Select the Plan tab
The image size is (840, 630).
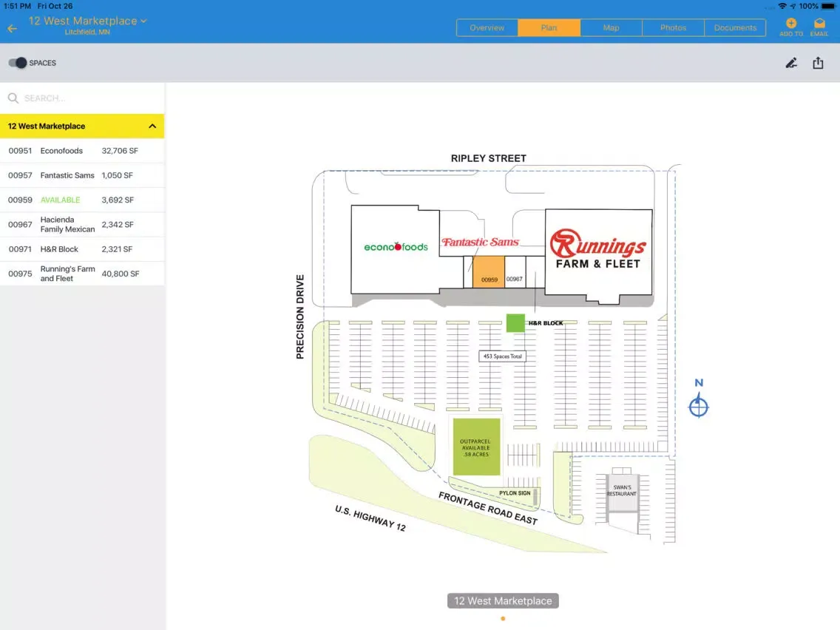(x=549, y=28)
